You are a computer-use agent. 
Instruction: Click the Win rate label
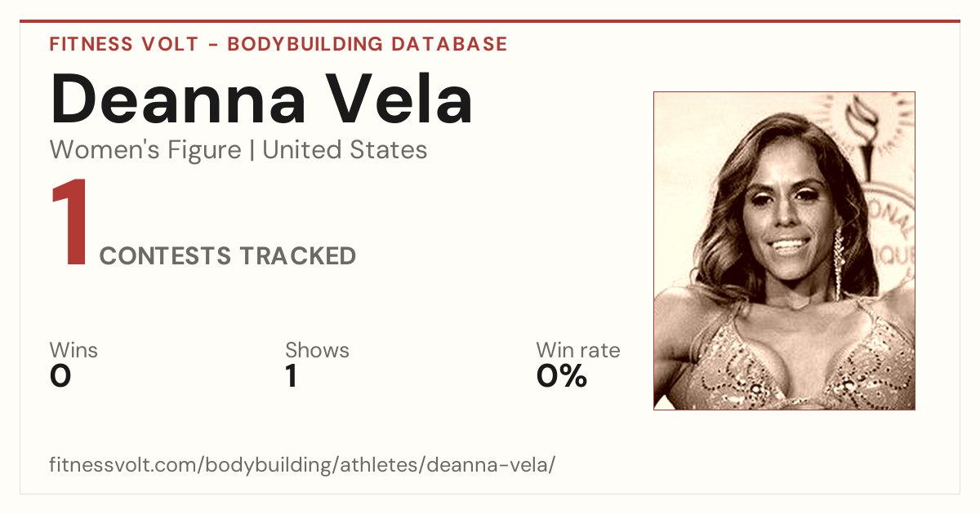578,351
